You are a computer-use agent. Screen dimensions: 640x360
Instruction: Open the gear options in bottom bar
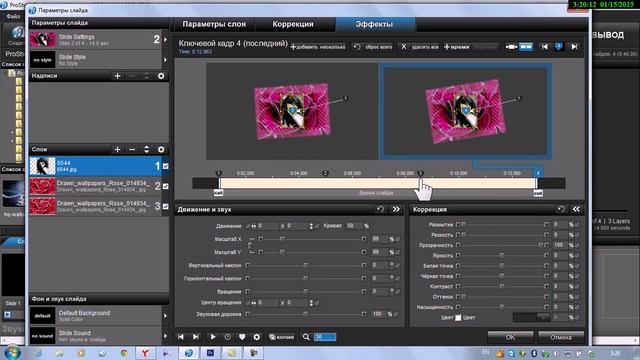click(x=256, y=337)
